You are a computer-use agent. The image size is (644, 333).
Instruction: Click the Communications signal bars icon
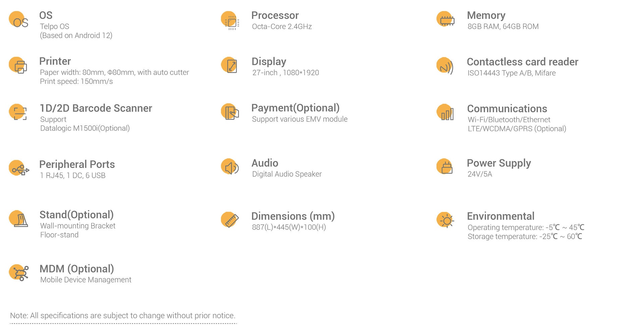click(445, 112)
